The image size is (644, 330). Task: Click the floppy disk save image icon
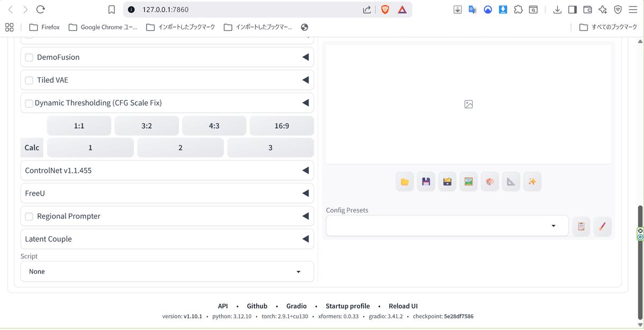pyautogui.click(x=426, y=181)
